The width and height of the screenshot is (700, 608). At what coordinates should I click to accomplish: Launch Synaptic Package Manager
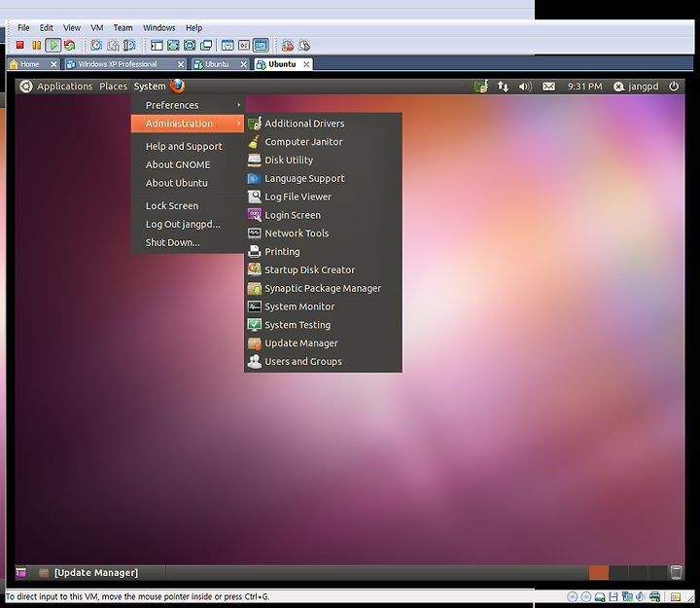(323, 288)
